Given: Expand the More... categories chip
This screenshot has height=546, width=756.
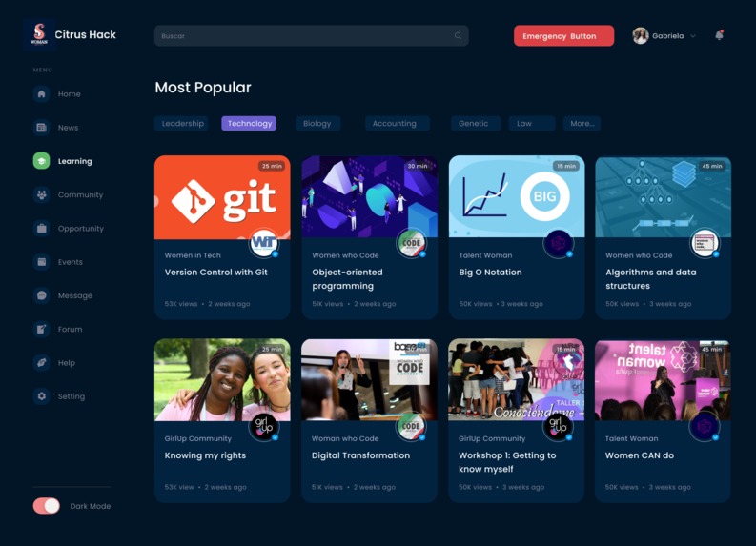Looking at the screenshot, I should coord(582,123).
